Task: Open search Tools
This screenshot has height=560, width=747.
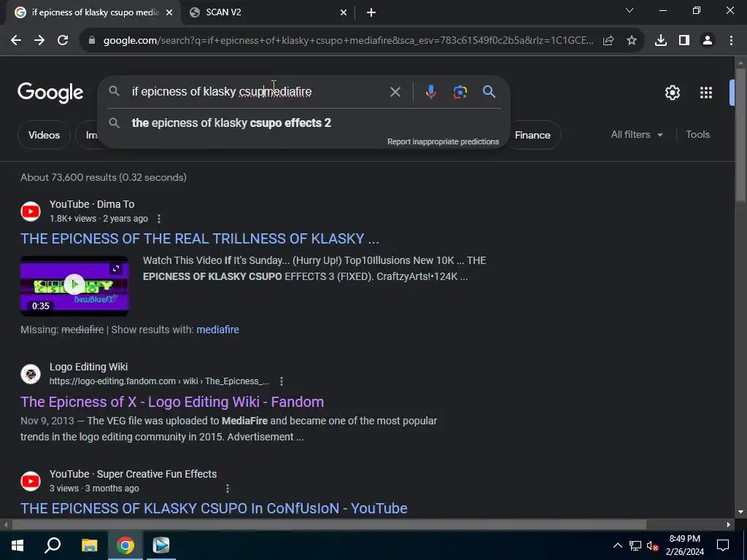Action: click(x=697, y=135)
